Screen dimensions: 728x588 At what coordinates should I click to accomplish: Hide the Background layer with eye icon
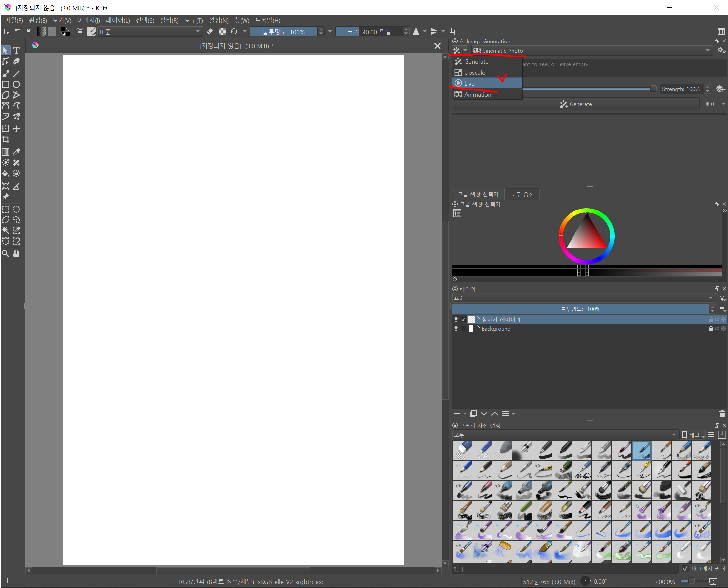(x=456, y=329)
